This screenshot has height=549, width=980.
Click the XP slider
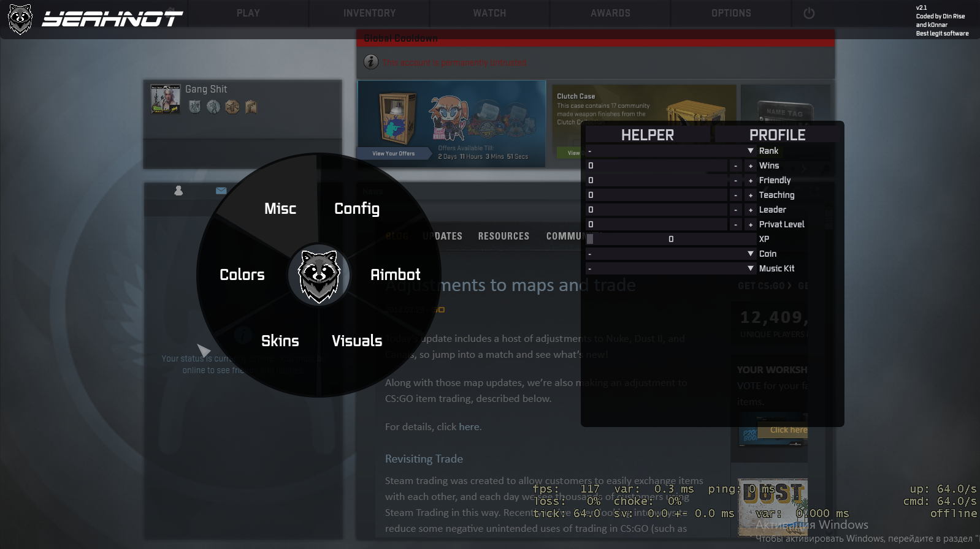click(x=671, y=239)
